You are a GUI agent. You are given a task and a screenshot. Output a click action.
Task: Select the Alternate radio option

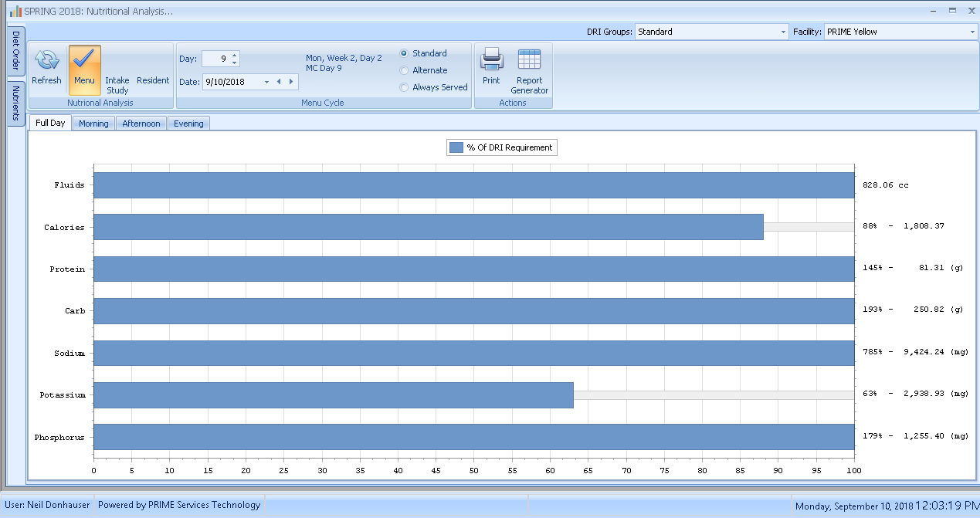point(404,70)
